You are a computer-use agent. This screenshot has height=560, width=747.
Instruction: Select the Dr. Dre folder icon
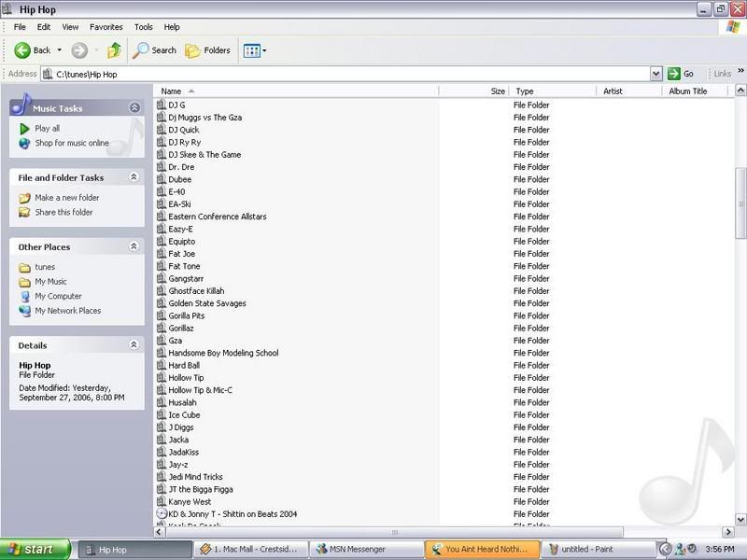pos(162,167)
